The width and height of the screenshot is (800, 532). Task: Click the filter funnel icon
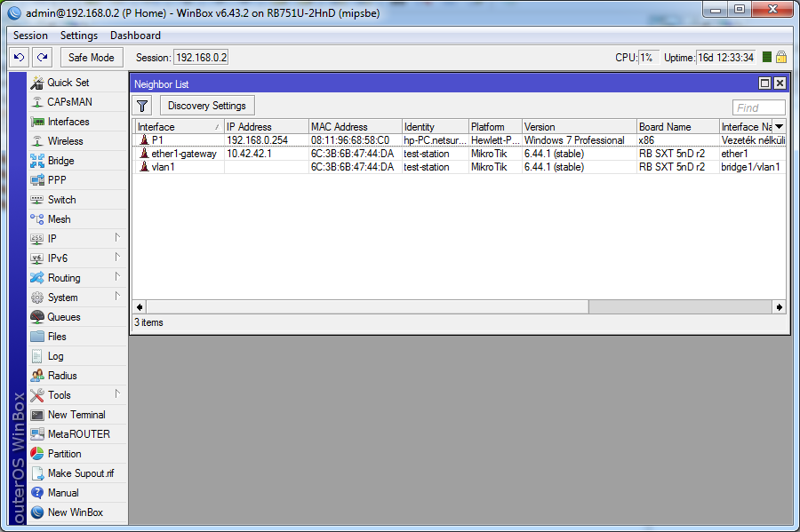(x=142, y=106)
